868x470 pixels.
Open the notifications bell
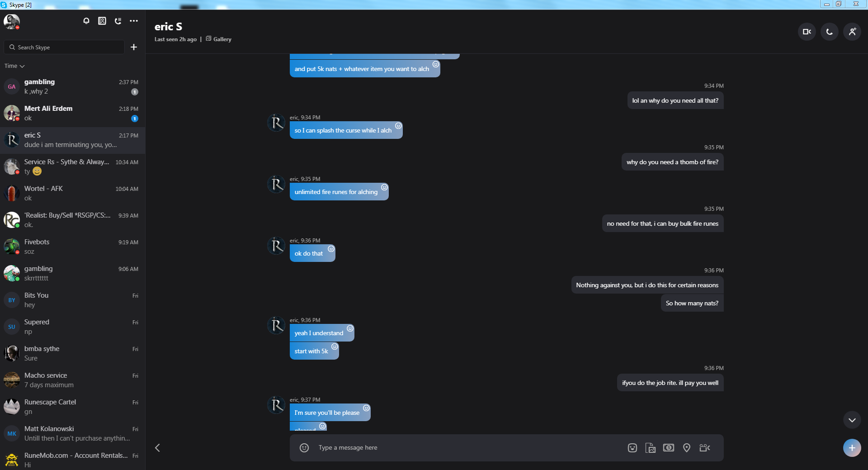86,21
